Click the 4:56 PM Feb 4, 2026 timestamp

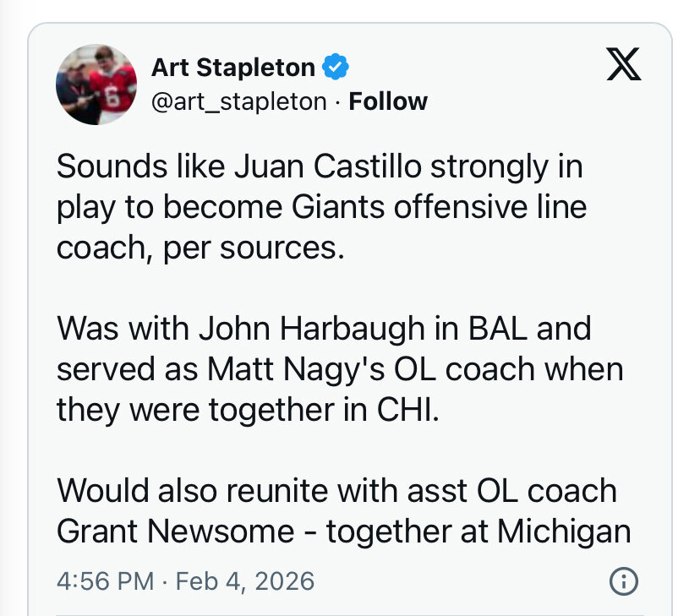(185, 581)
